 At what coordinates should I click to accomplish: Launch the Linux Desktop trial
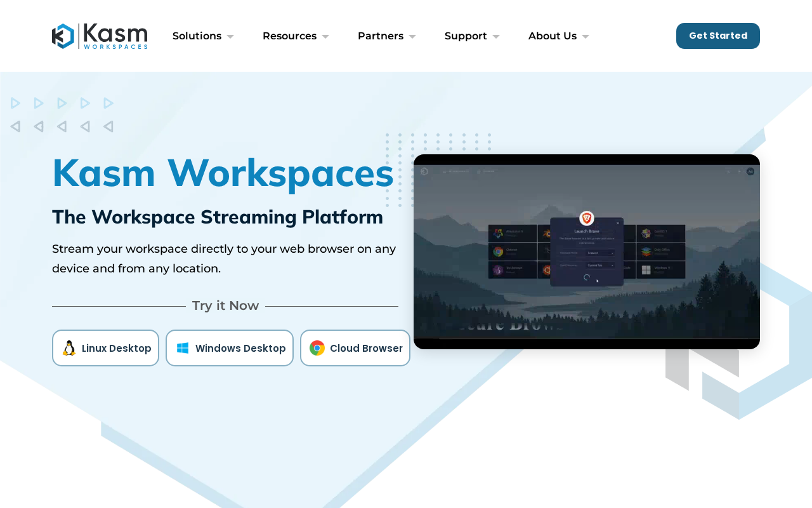[105, 348]
